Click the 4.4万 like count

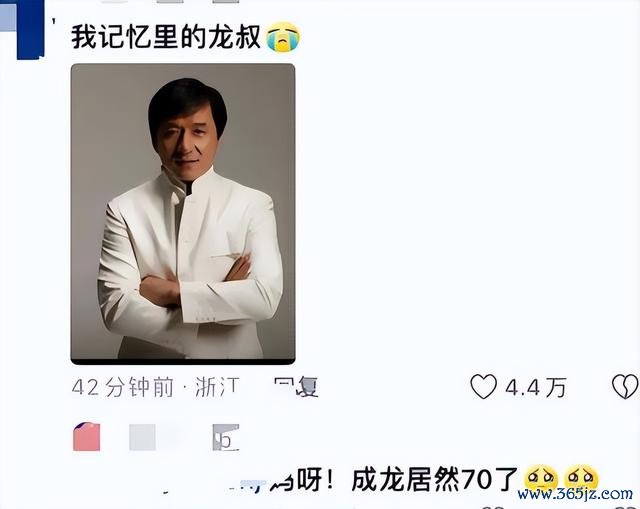(x=536, y=387)
